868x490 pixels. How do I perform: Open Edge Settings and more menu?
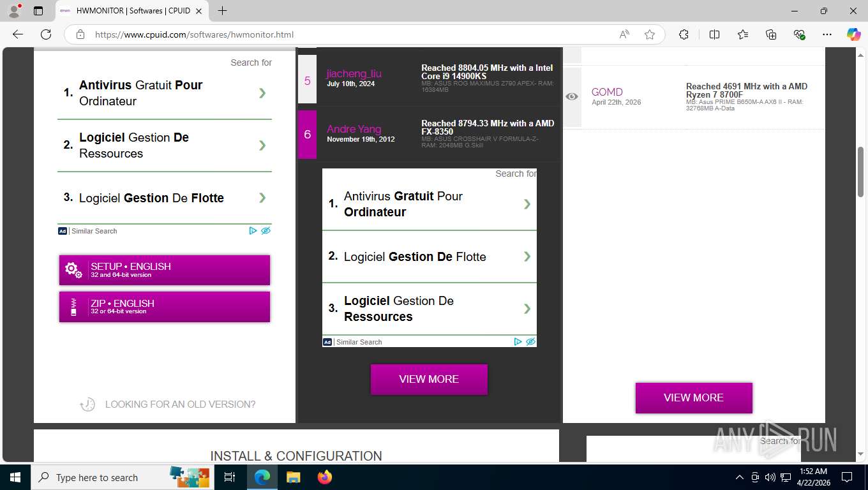[x=827, y=34]
